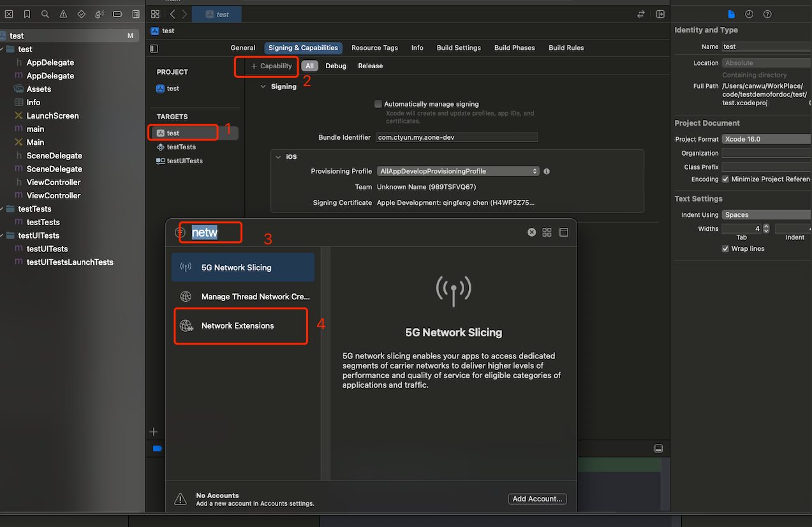Add an editor on the right

[x=660, y=14]
